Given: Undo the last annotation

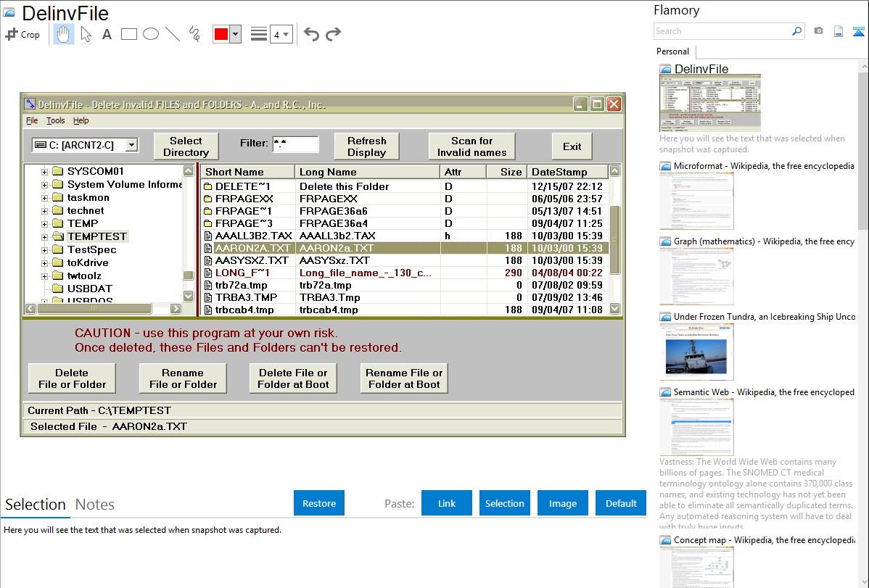Looking at the screenshot, I should coord(311,34).
